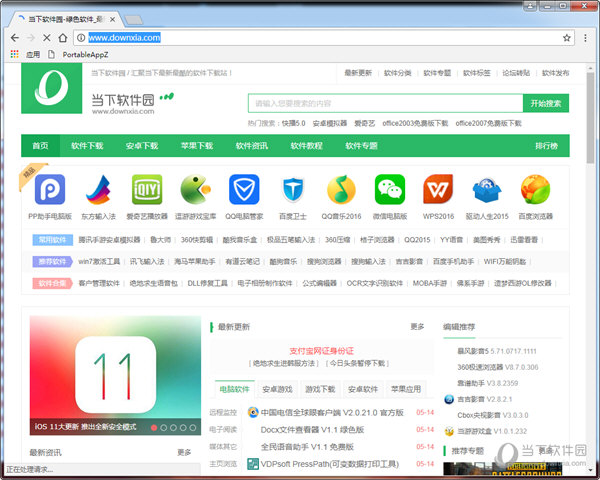This screenshot has width=600, height=480.
Task: Click the site info icon in address bar
Action: click(x=81, y=38)
